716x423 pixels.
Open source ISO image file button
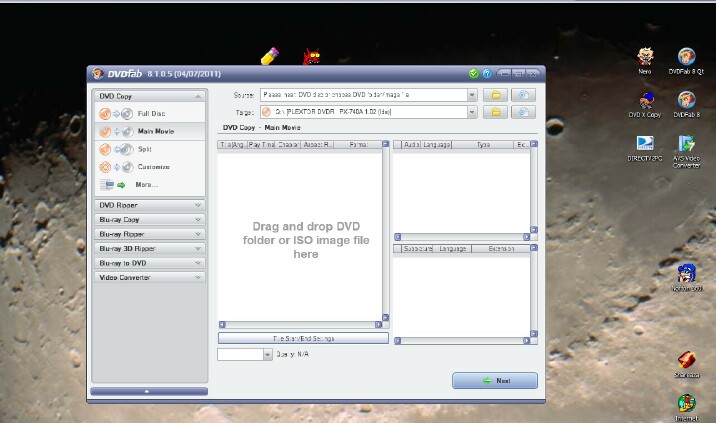tap(524, 95)
